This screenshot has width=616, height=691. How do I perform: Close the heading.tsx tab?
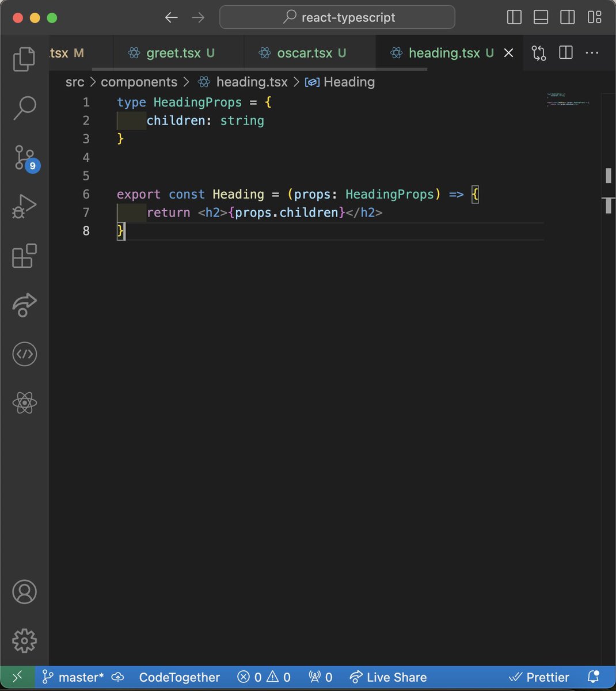[509, 53]
